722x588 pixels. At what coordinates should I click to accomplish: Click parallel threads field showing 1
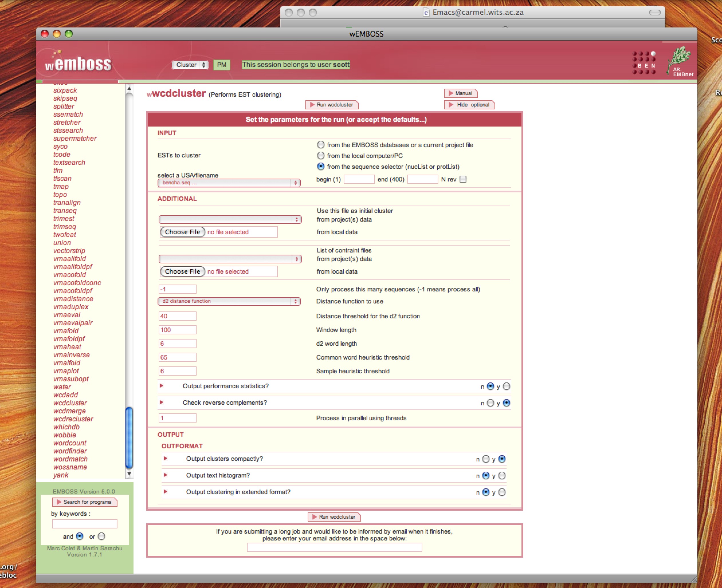(x=177, y=418)
